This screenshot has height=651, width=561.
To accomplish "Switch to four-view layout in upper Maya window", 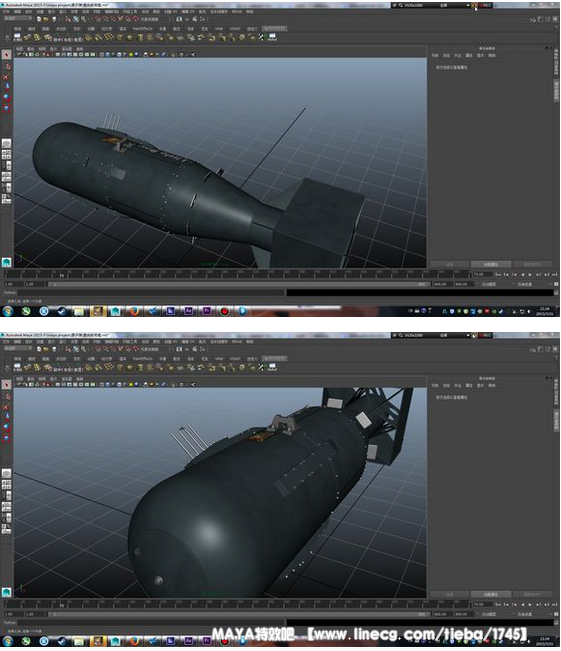I will (6, 155).
